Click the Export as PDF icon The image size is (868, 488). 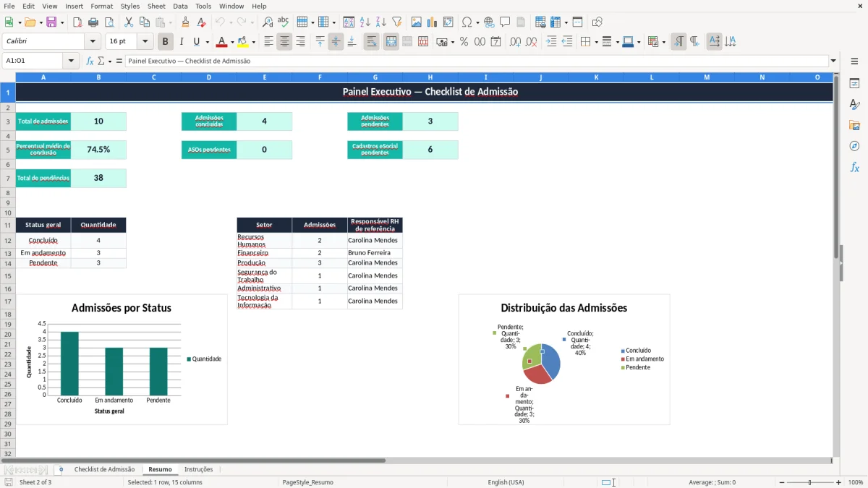77,22
